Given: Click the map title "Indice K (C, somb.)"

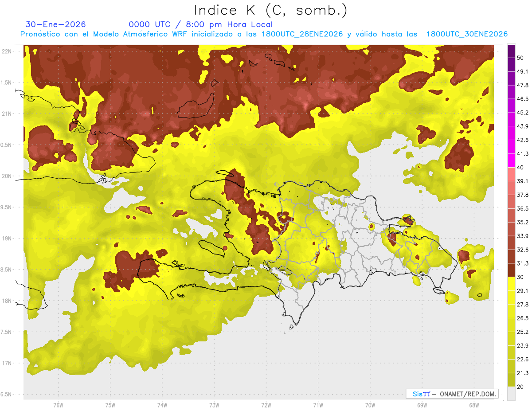Looking at the screenshot, I should point(271,10).
